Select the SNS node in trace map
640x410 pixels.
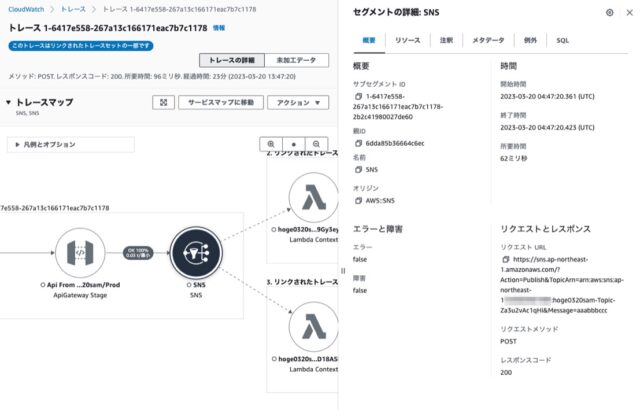(196, 253)
